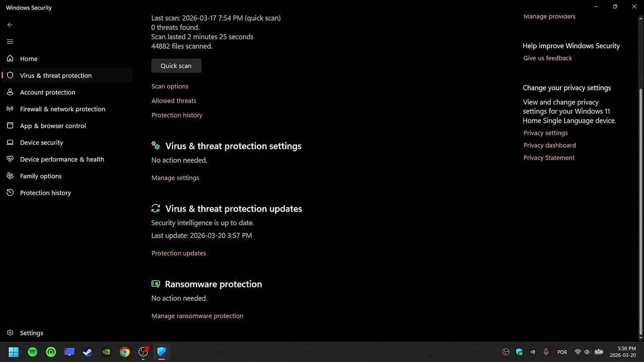Click the OBS icon in system tray

point(506,352)
